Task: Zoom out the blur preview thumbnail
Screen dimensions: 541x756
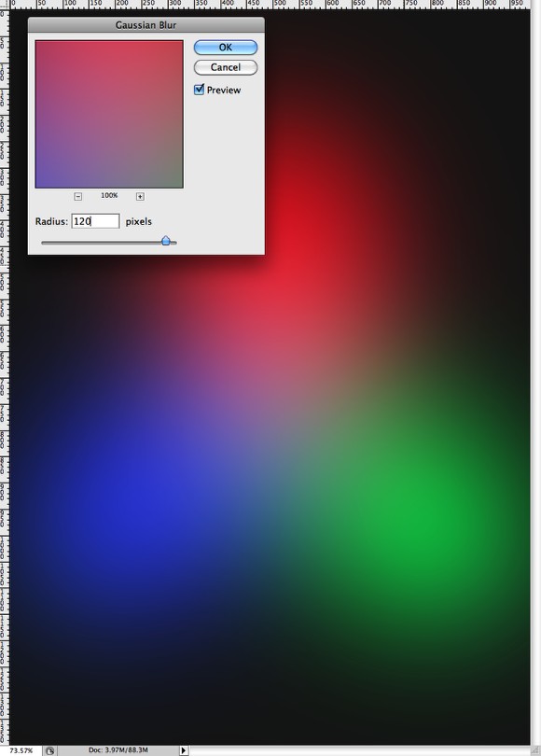Action: pos(78,196)
